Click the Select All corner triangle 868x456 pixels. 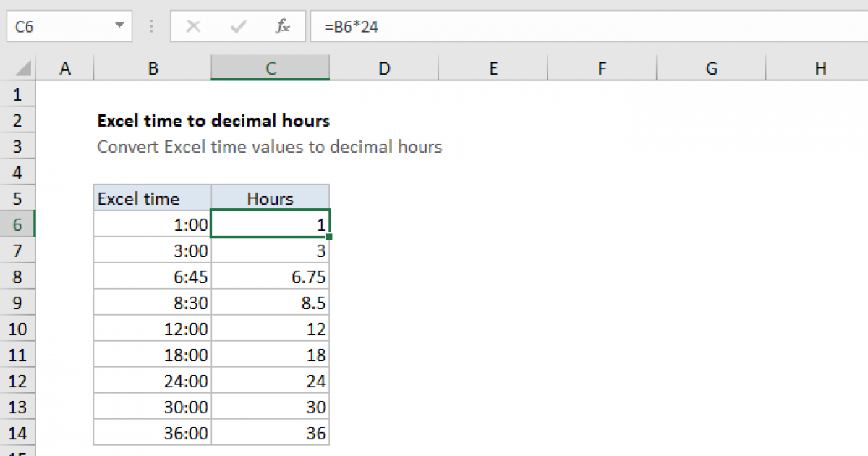(24, 69)
